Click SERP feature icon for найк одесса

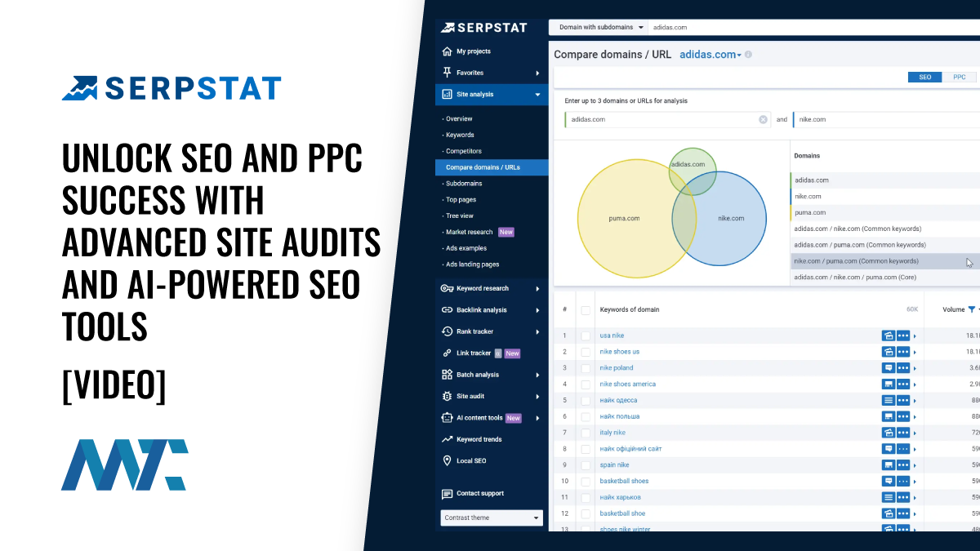coord(888,401)
